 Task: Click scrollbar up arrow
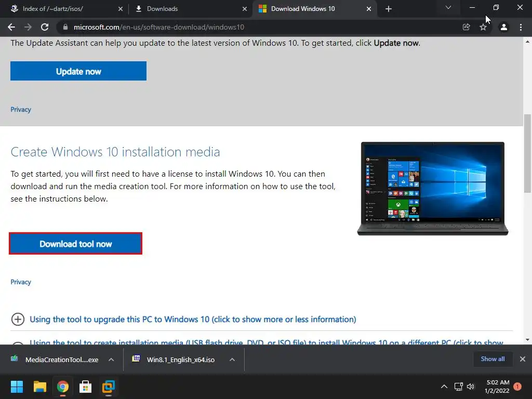click(527, 42)
